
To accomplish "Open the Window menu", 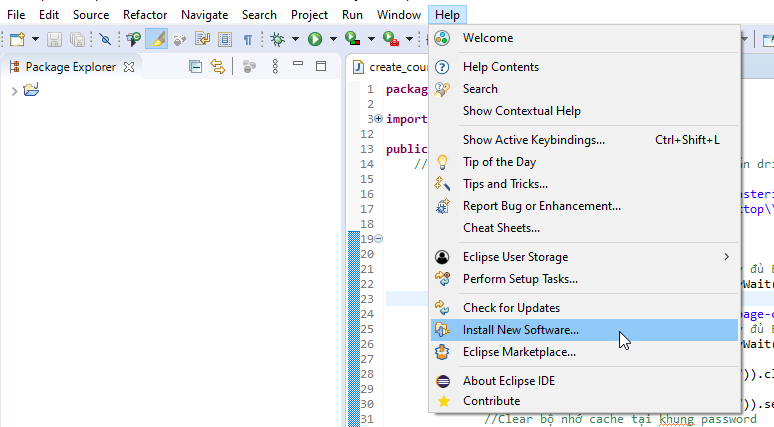I will point(399,15).
